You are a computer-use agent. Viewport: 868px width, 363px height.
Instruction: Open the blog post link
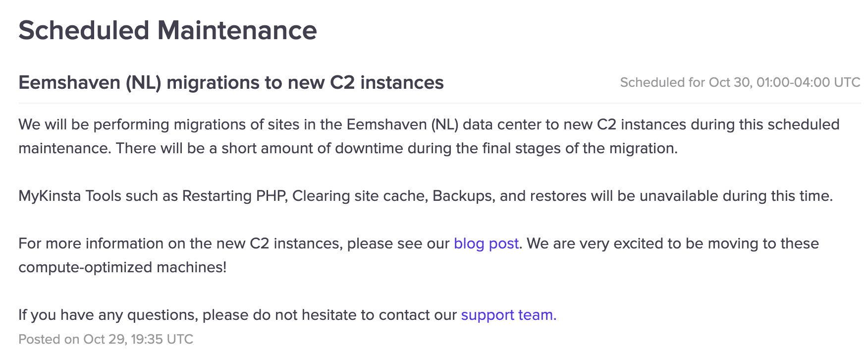click(486, 243)
